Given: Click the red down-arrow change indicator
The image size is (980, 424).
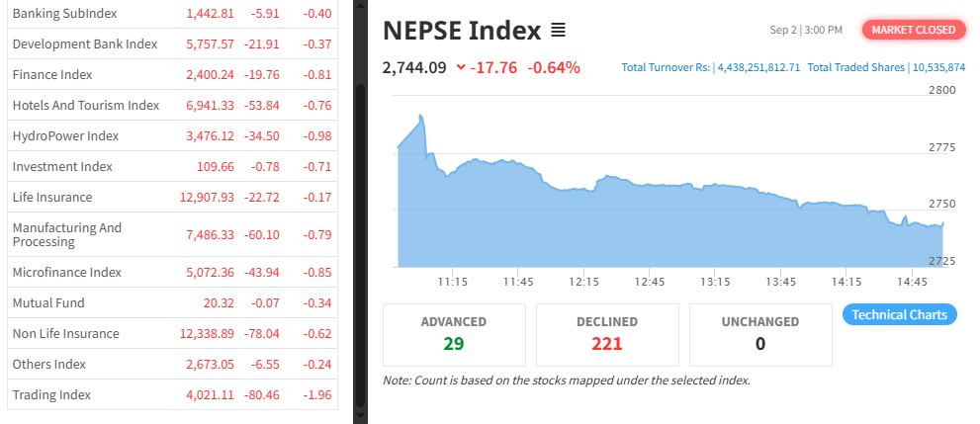Looking at the screenshot, I should (461, 67).
